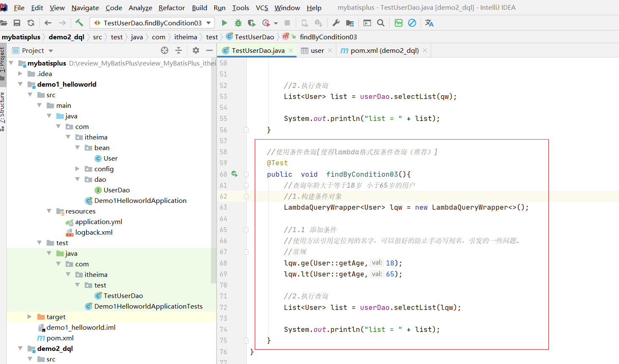Select application.yml in the project tree
Image resolution: width=619 pixels, height=364 pixels.
[99, 222]
